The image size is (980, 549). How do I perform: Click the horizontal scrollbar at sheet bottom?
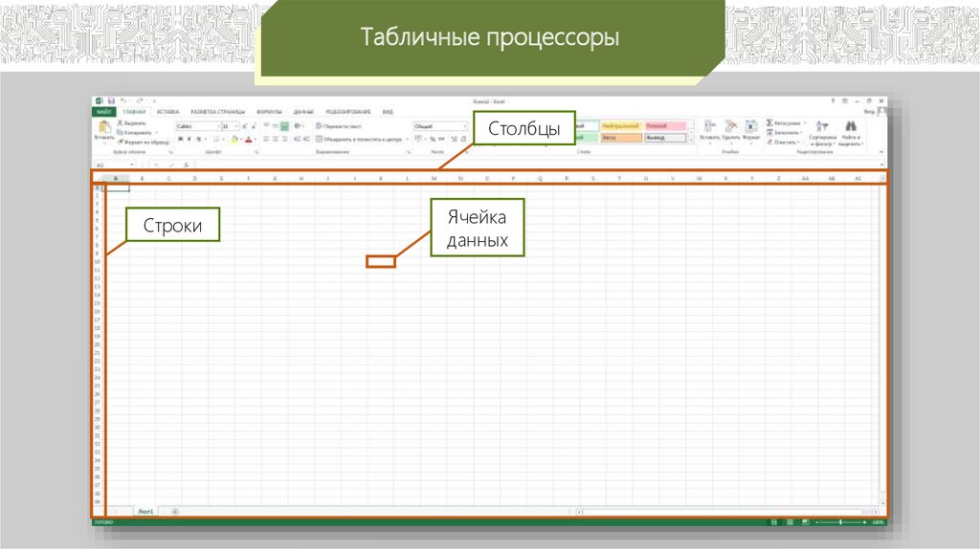pos(727,512)
